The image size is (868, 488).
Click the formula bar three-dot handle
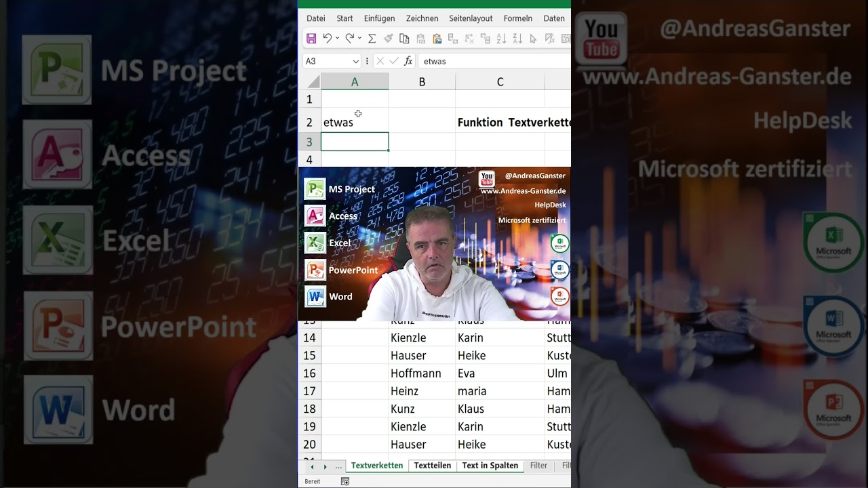point(367,61)
